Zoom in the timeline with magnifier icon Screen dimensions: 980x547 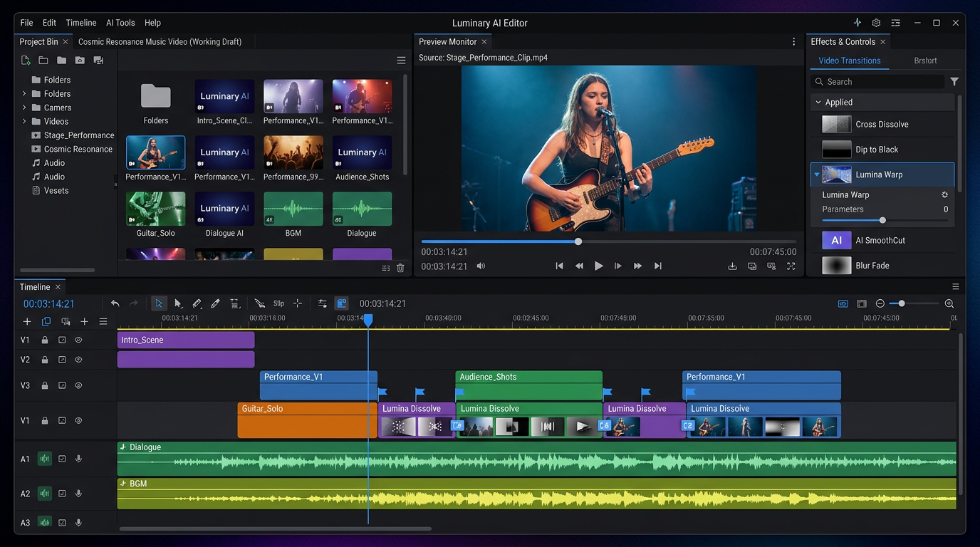pos(949,303)
